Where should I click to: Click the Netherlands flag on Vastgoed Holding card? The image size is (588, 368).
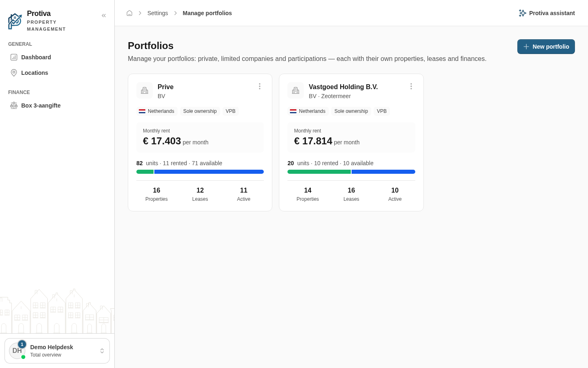[x=293, y=111]
